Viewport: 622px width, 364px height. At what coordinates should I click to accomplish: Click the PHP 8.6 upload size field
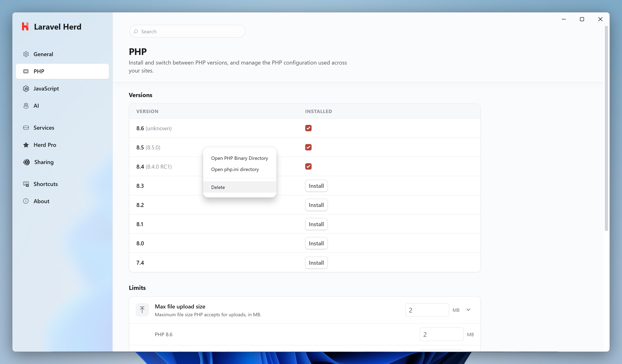442,334
